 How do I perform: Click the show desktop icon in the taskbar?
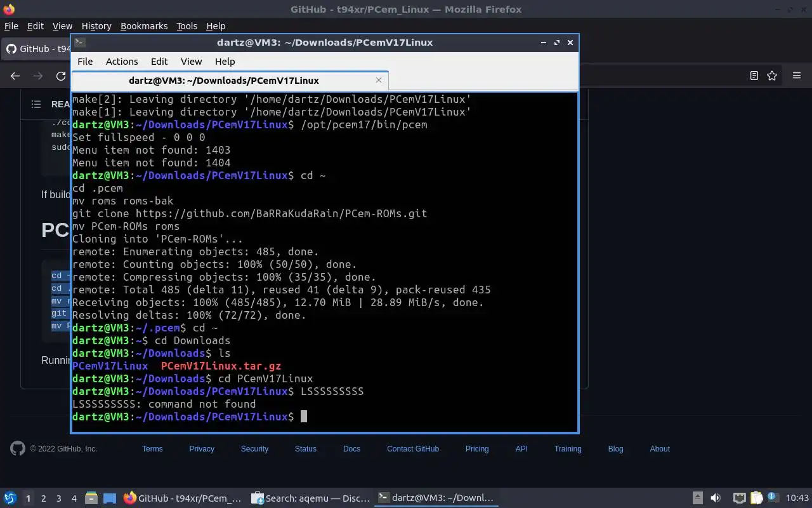pyautogui.click(x=110, y=498)
